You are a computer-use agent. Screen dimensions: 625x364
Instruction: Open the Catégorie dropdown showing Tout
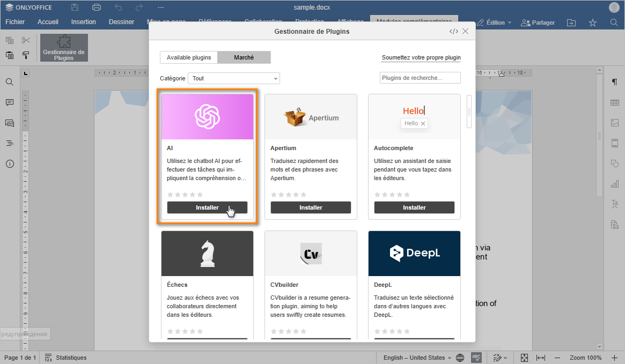(x=233, y=78)
